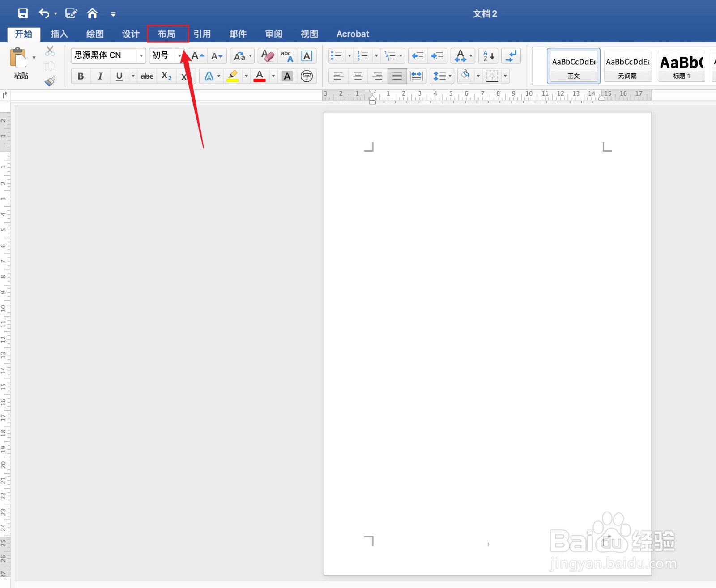
Task: Open the quick access customize dropdown
Action: click(x=113, y=14)
